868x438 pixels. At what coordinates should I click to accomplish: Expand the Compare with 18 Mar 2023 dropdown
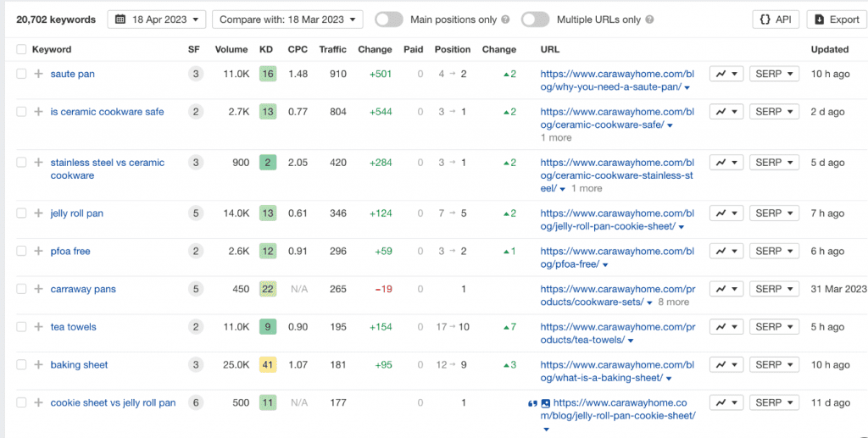point(287,19)
